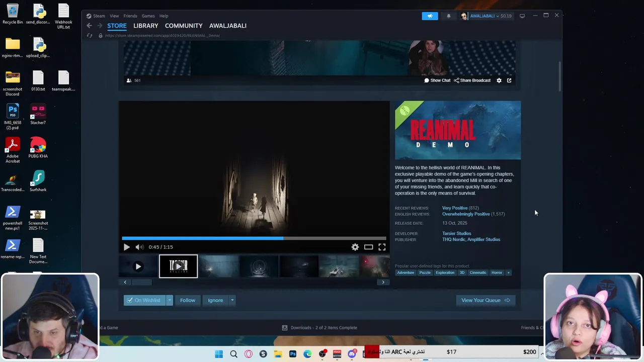Viewport: 644px width, 362px height.
Task: Open View Your Queue
Action: [485, 300]
